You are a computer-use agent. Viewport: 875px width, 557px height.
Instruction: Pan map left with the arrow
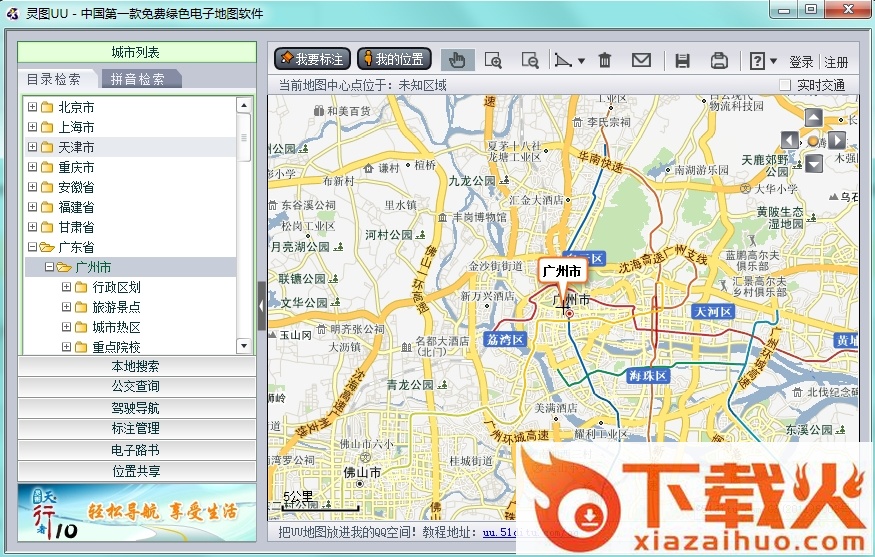tap(789, 140)
